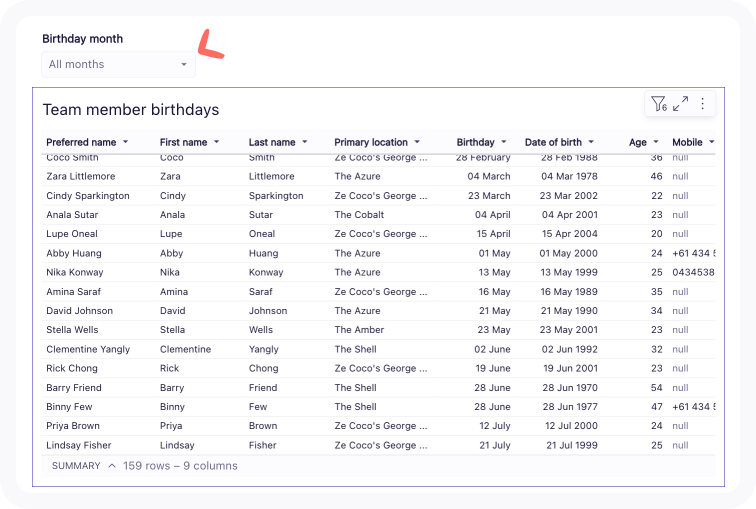
Task: Select the Rick Chong preferred name cell
Action: (x=72, y=368)
